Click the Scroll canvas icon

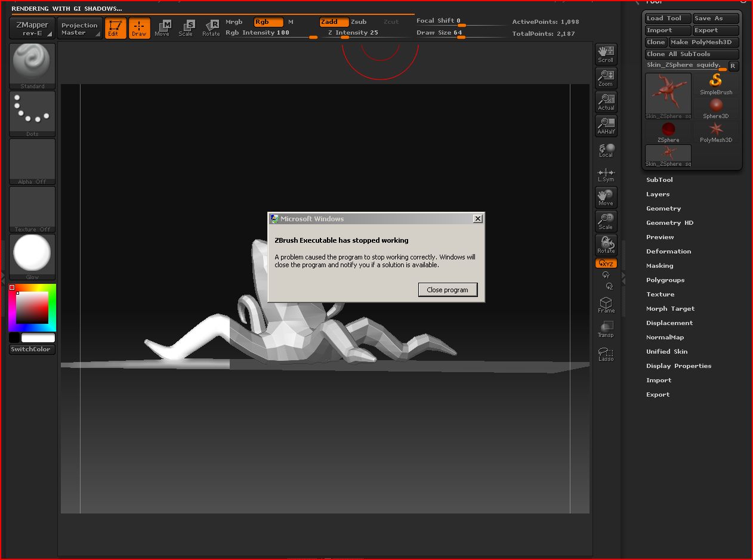click(606, 54)
